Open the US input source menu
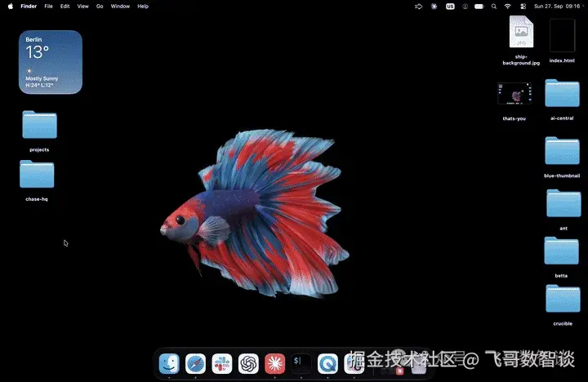The image size is (588, 382). 450,7
